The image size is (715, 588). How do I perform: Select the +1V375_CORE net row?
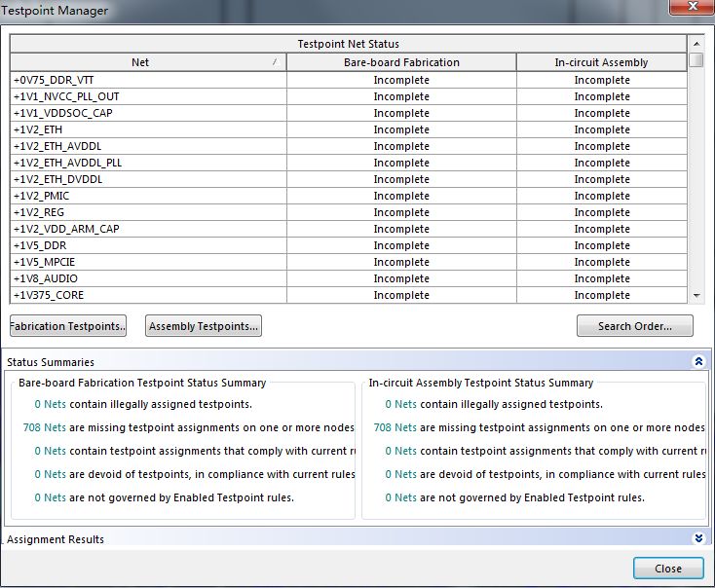[x=349, y=295]
